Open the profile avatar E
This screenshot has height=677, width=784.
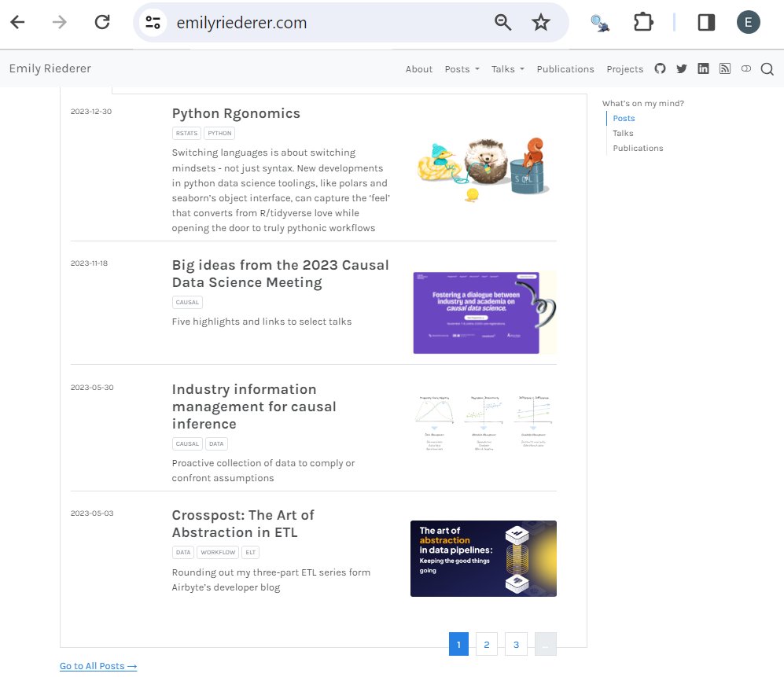[x=748, y=22]
